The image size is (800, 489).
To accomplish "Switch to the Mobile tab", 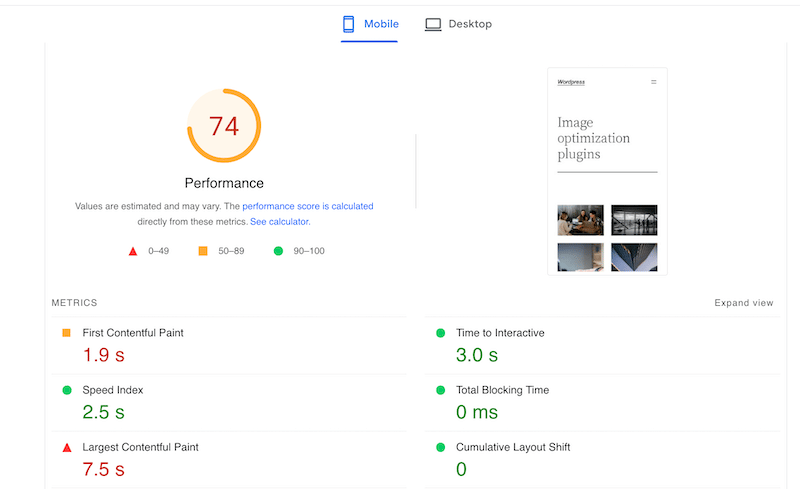I will 370,24.
